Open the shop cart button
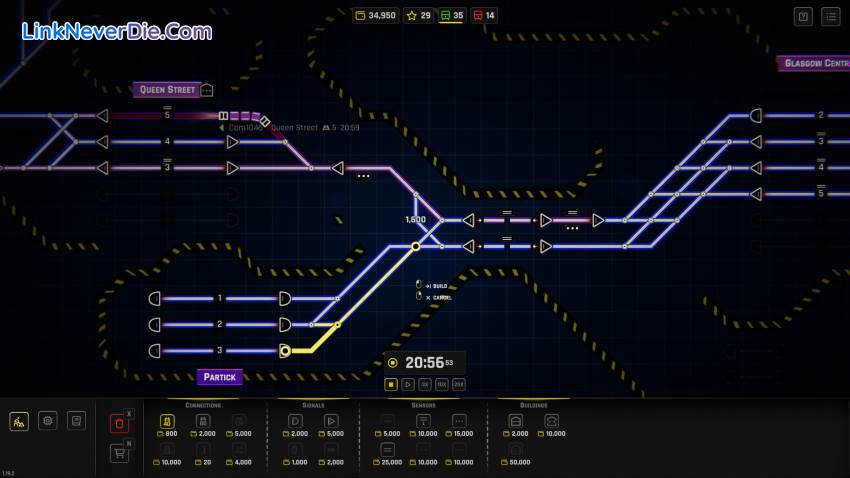Image resolution: width=850 pixels, height=478 pixels. 119,453
